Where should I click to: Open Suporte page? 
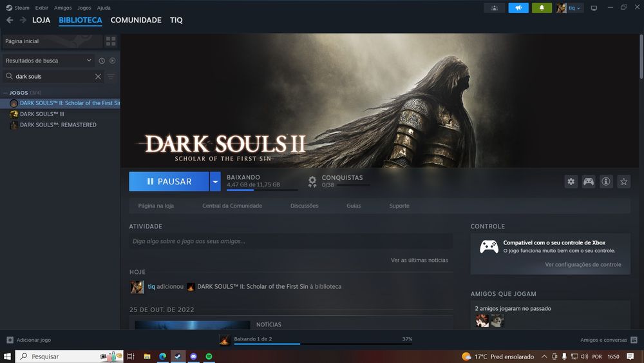(x=399, y=206)
